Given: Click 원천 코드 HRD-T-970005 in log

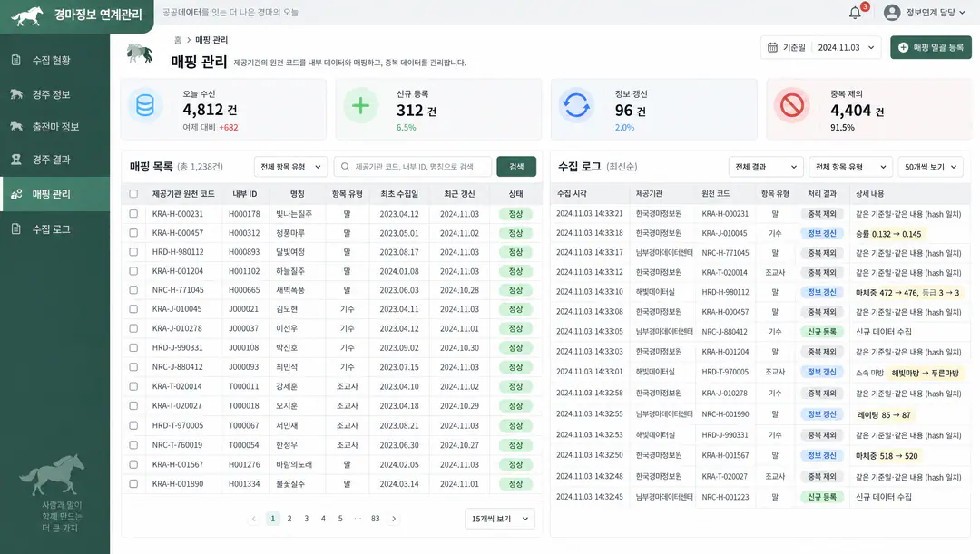Looking at the screenshot, I should click(x=725, y=372).
